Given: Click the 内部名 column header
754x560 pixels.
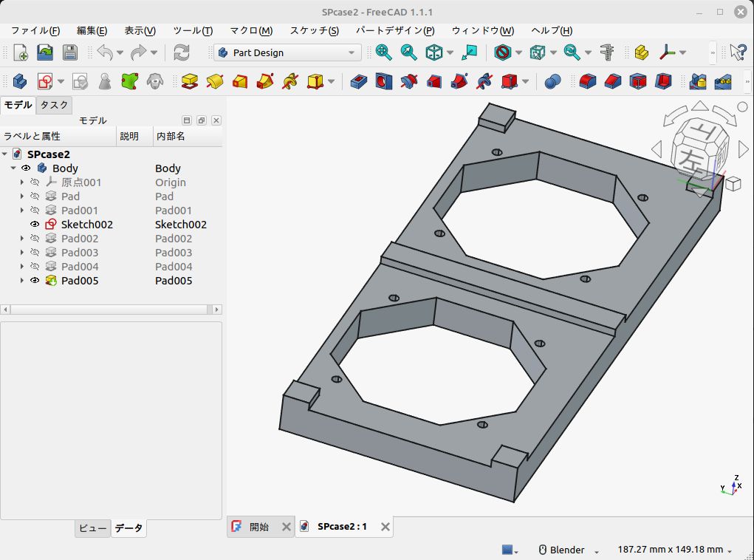Looking at the screenshot, I should pos(188,136).
